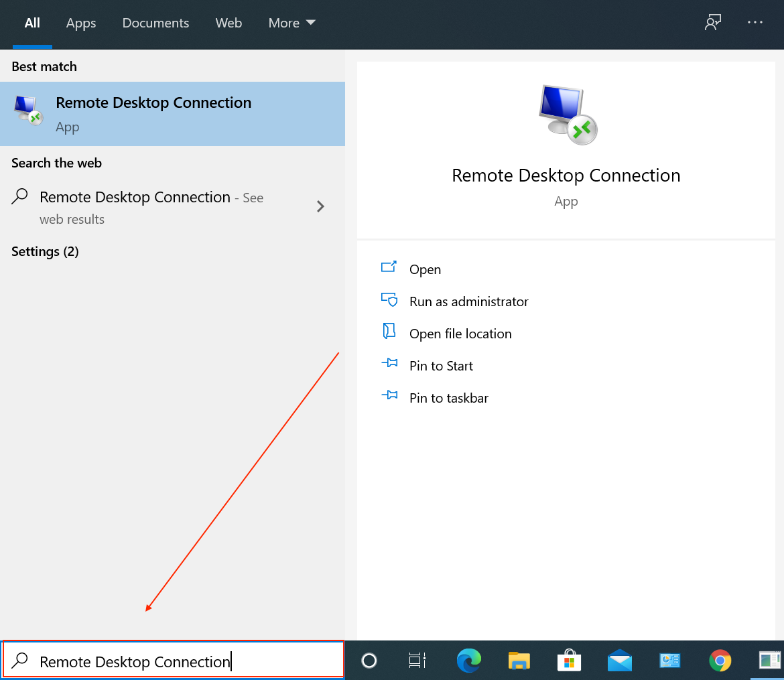Click the Run as administrator shield icon
The image size is (784, 680).
coord(389,299)
